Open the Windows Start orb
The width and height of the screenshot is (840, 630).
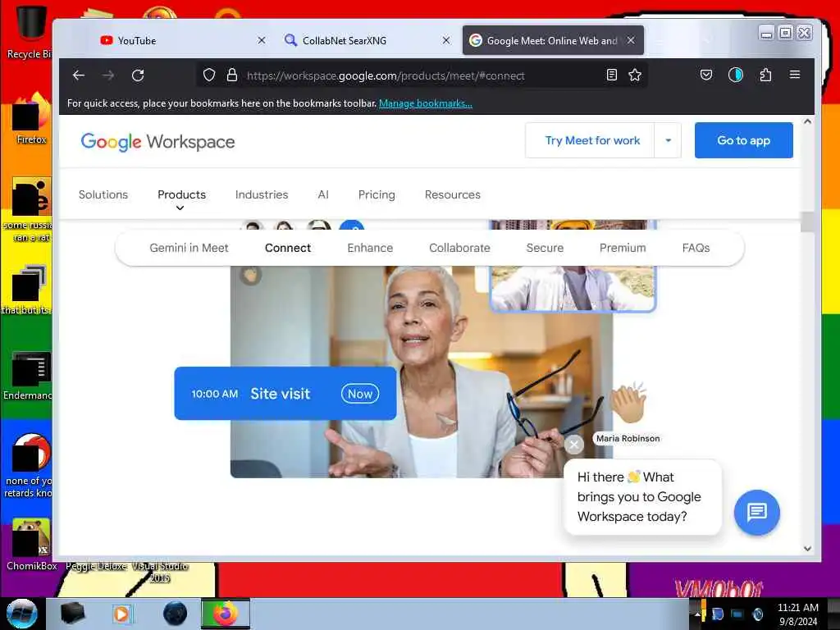point(22,614)
